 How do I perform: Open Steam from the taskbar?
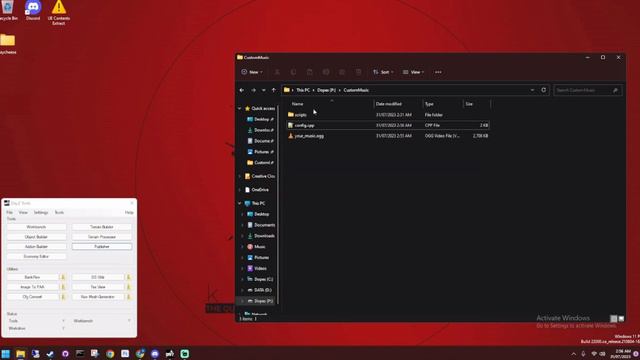(50, 353)
